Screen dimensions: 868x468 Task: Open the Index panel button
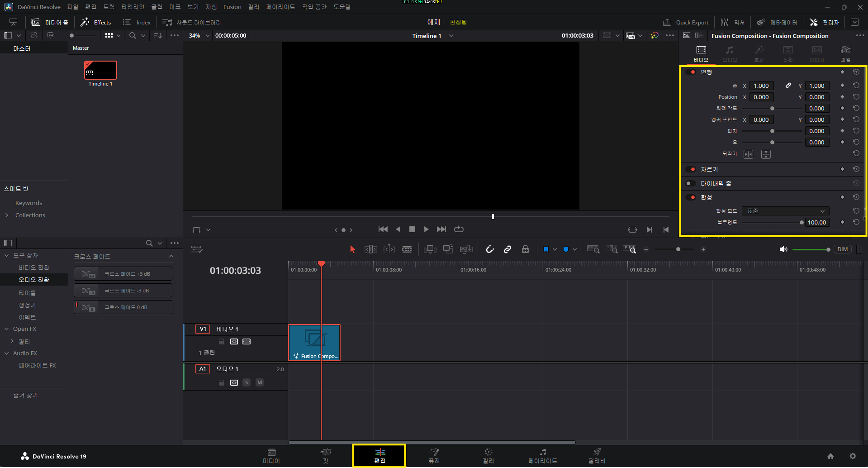(x=137, y=22)
